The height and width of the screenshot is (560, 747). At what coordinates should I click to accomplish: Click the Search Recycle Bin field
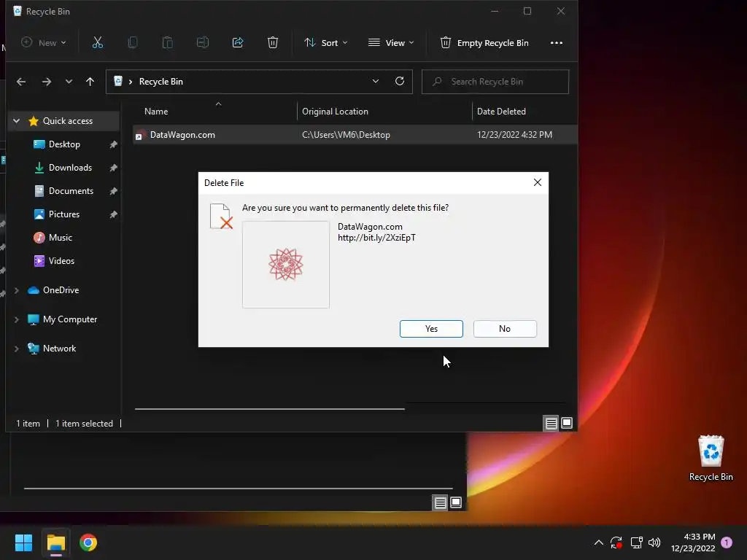click(495, 82)
